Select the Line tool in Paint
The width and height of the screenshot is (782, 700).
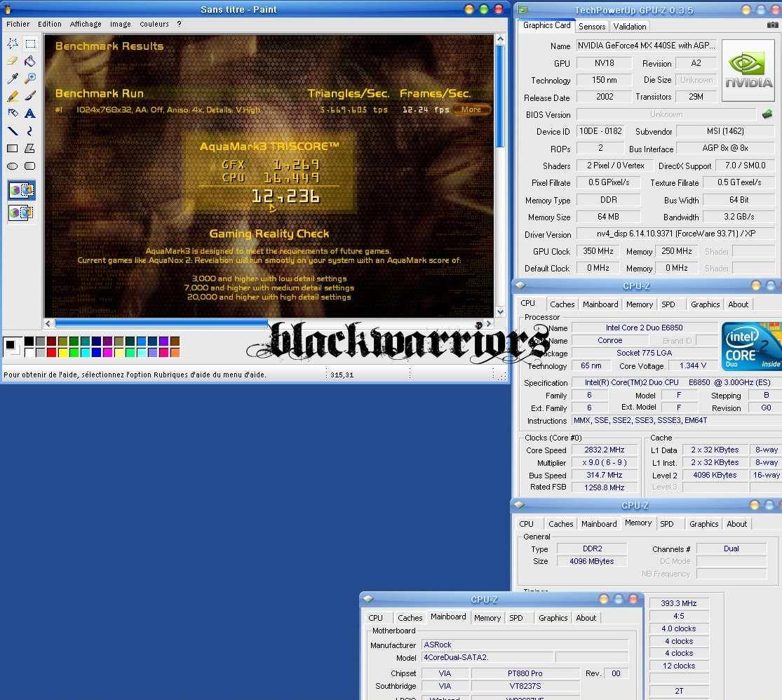(13, 130)
